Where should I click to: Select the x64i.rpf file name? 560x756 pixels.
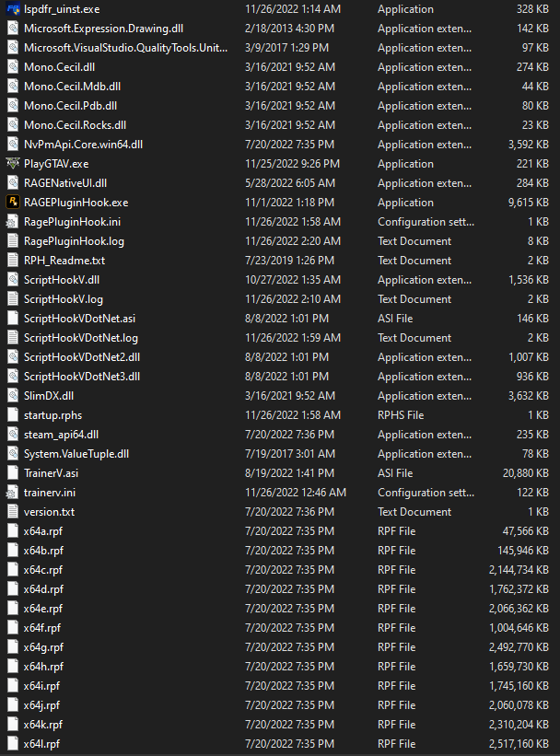pyautogui.click(x=42, y=686)
